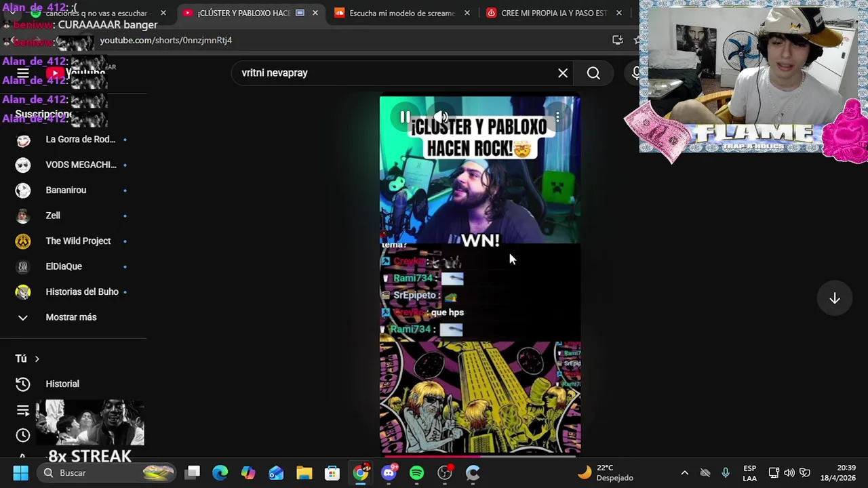Viewport: 868px width, 488px height.
Task: Click The Wild Project channel avatar
Action: [23, 241]
